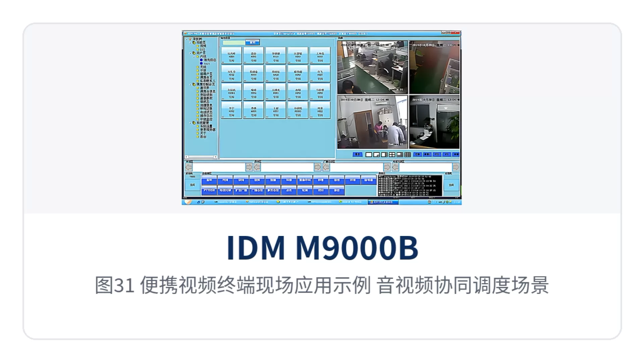Click left arrow of second queue area
The width and height of the screenshot is (644, 362).
257,167
